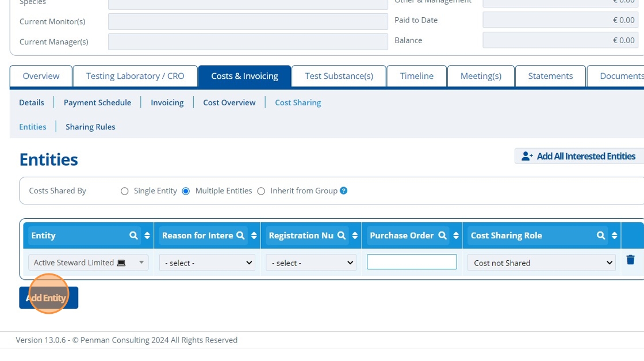Switch to the Timeline tab

click(417, 76)
